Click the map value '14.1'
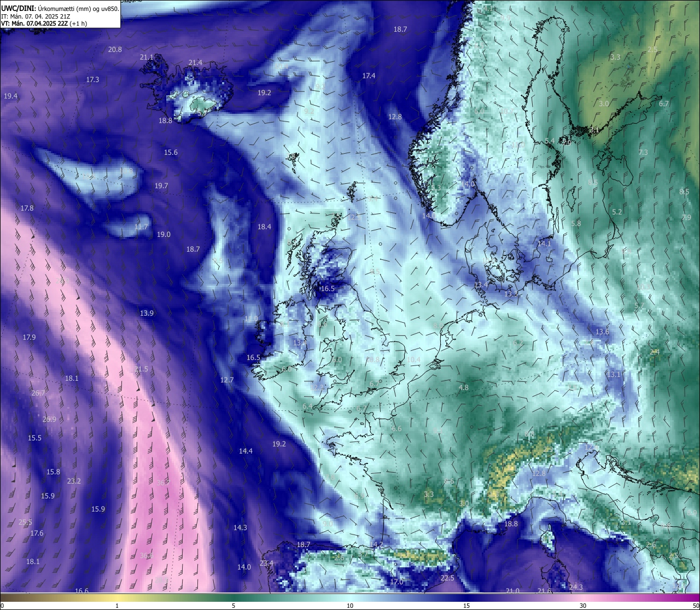The image size is (700, 610). tap(544, 244)
